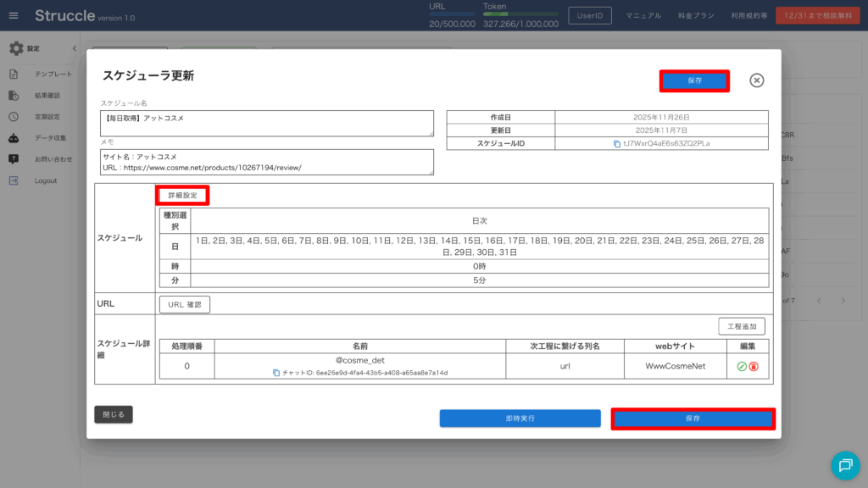Close the スケジューラ更新 dialog with X
Screen dimensions: 868x488
tap(757, 80)
